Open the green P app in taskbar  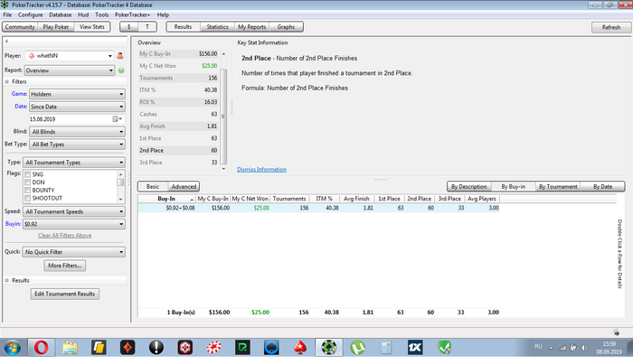[242, 348]
